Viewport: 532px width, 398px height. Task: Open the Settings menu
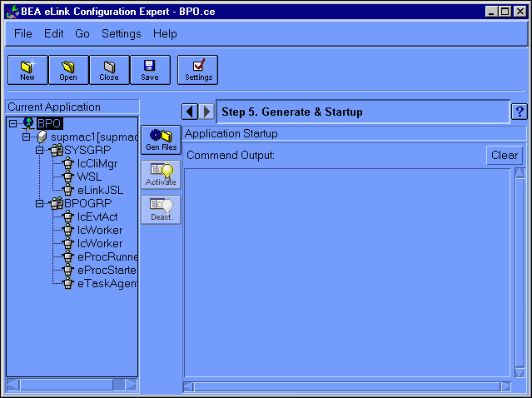pyautogui.click(x=121, y=33)
